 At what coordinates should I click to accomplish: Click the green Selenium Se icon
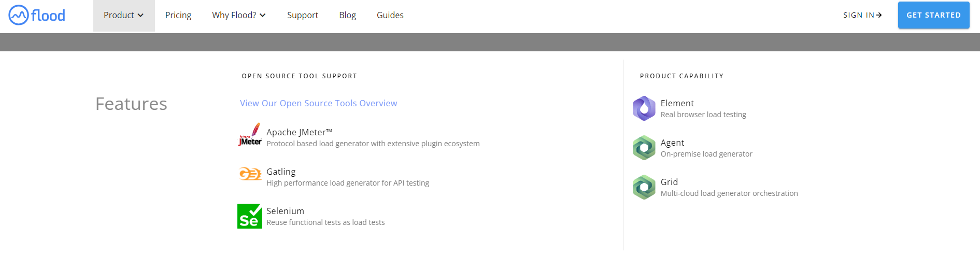250,216
